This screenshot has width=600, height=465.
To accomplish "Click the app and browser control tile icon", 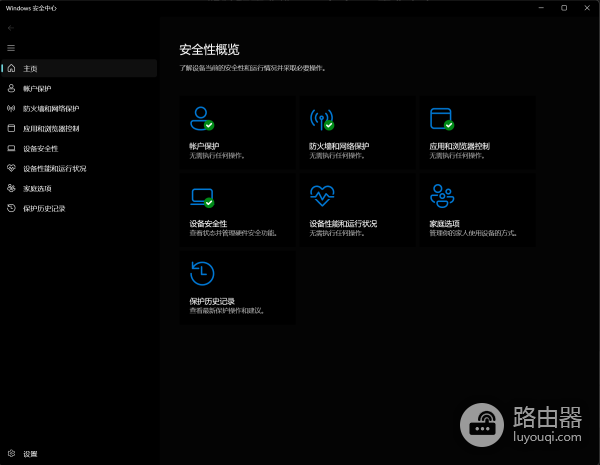I will 442,119.
